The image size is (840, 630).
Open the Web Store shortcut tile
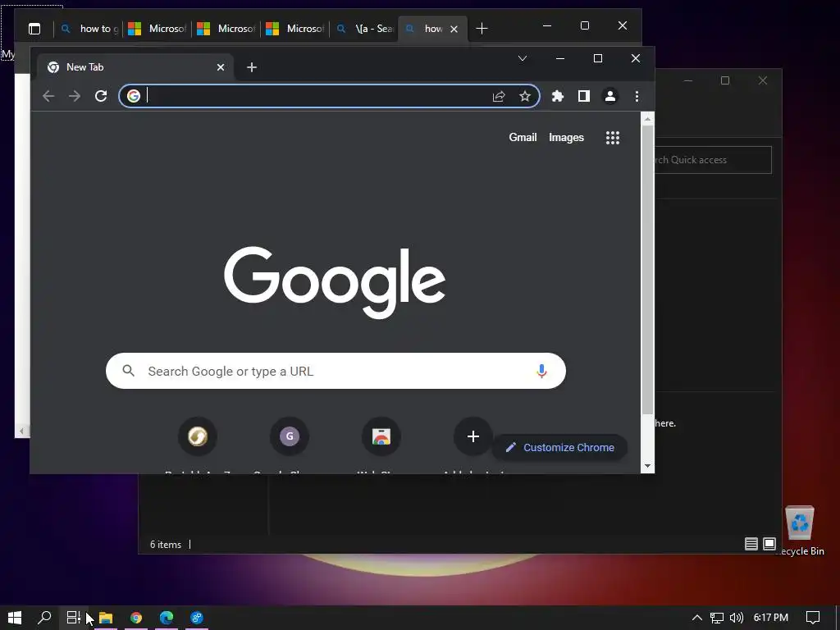pos(381,436)
